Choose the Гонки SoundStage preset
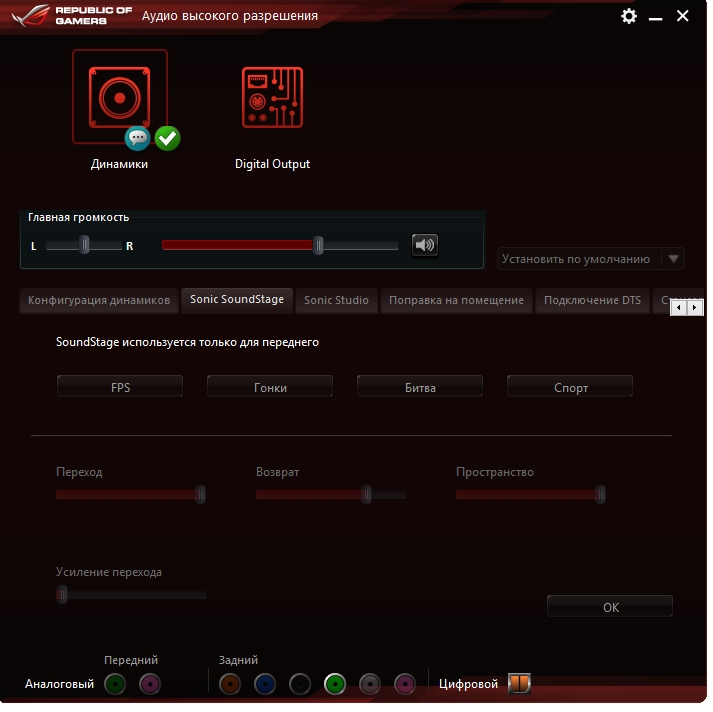 coord(270,387)
